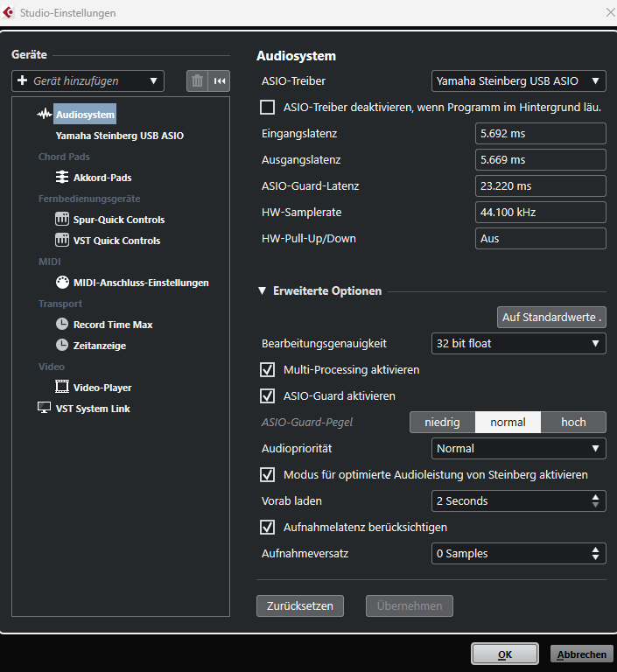Select Yamaha Steinberg USB ASIO in device tree
This screenshot has height=672, width=617.
tap(119, 136)
